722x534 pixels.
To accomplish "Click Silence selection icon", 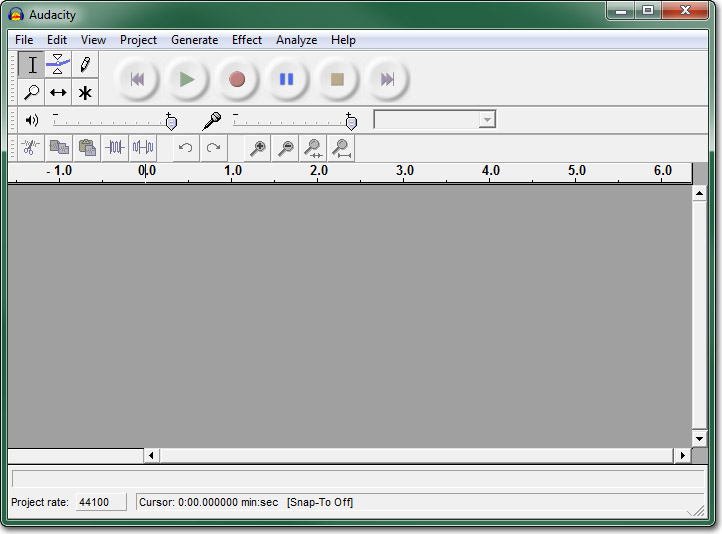I will 143,148.
